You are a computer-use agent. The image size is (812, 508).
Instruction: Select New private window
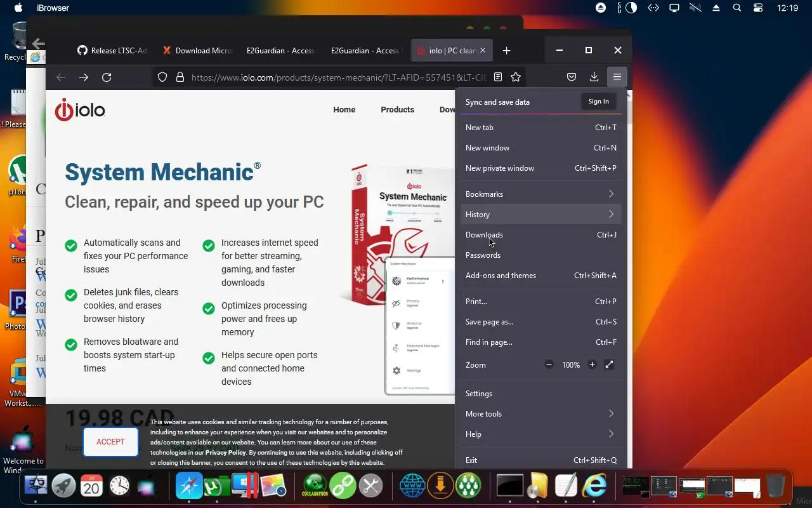tap(540, 168)
